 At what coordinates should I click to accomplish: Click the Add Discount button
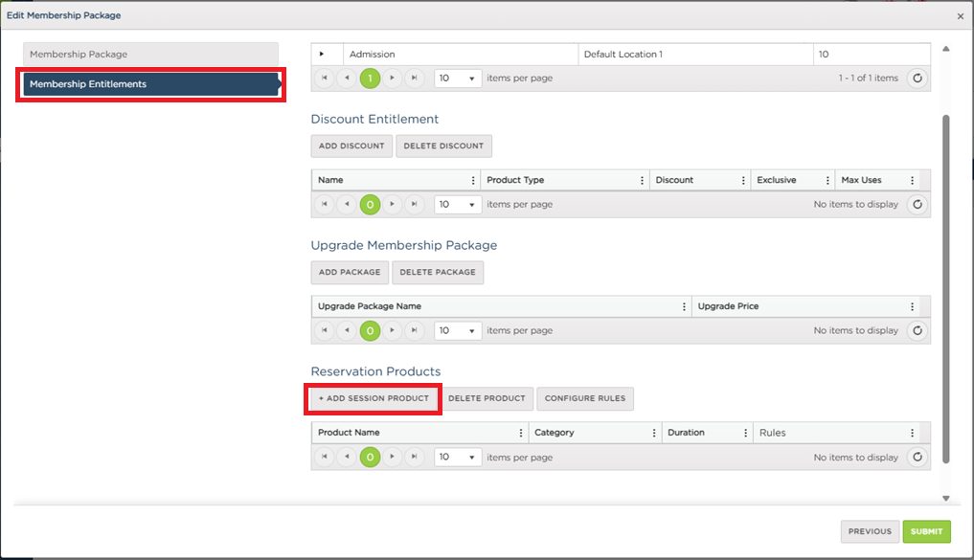[351, 146]
